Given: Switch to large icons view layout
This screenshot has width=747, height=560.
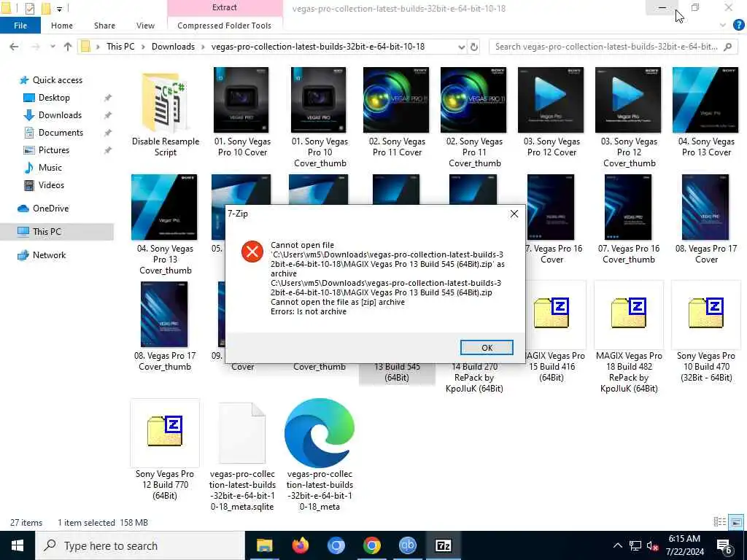Looking at the screenshot, I should click(x=736, y=522).
